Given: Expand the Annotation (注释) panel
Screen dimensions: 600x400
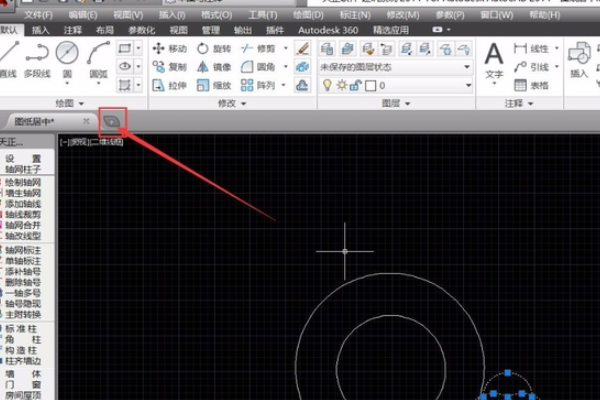Looking at the screenshot, I should point(519,103).
